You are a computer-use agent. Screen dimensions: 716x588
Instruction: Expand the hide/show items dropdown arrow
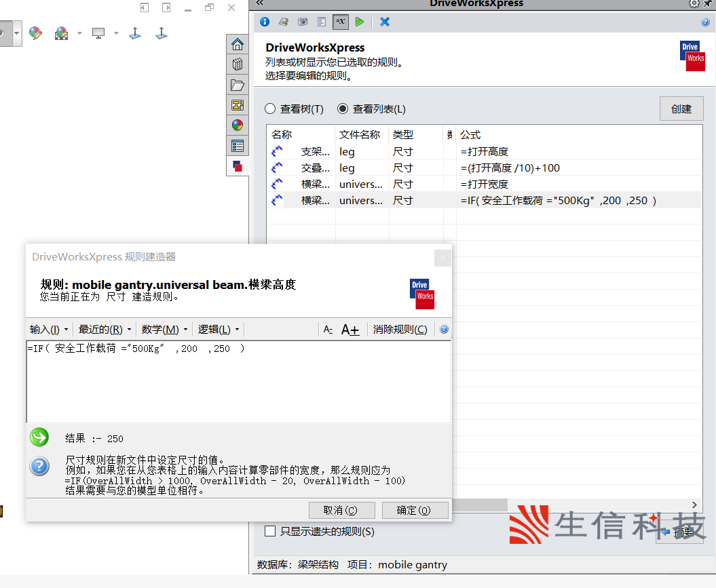click(x=16, y=33)
